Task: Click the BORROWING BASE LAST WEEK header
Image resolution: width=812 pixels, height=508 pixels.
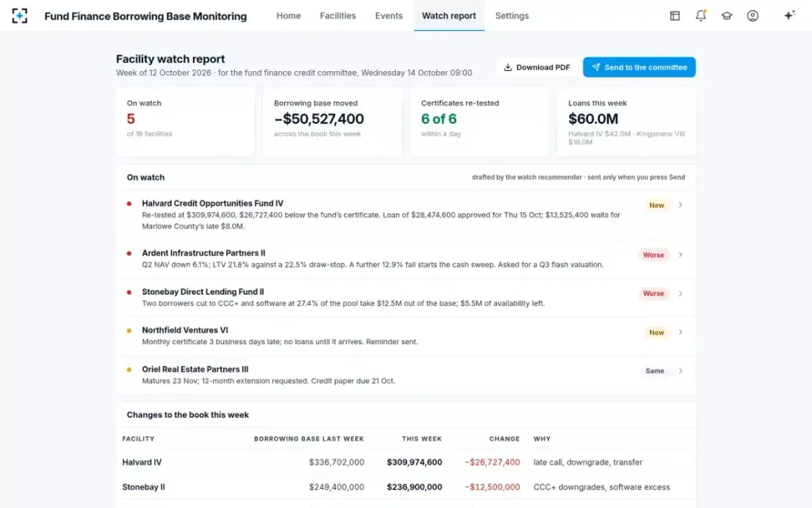Action: click(309, 439)
